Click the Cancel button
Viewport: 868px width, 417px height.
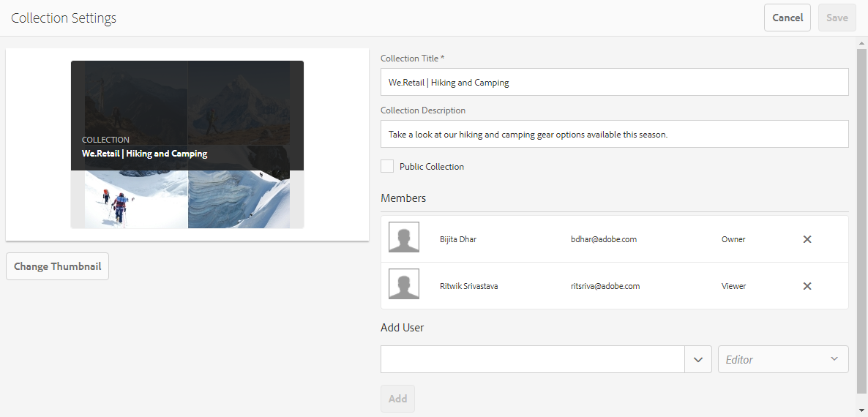coord(787,18)
